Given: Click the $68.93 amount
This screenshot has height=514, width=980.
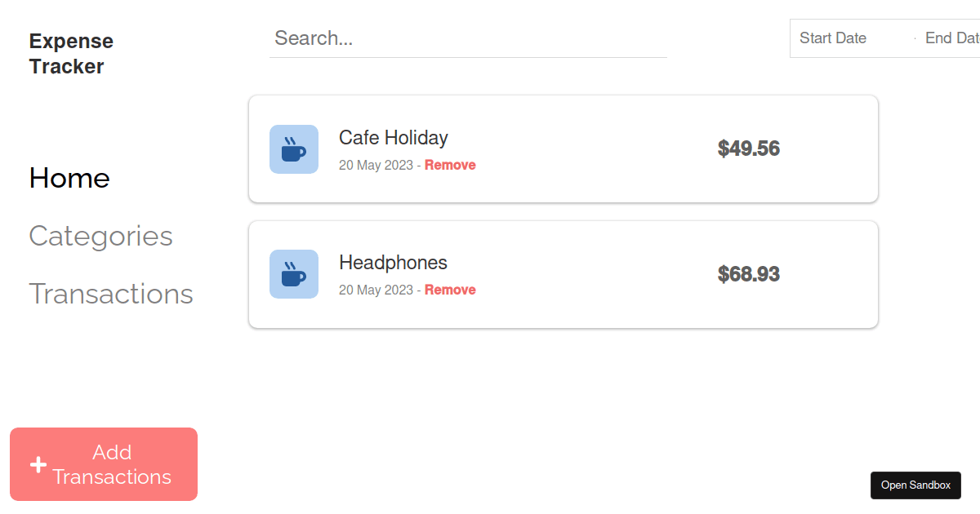Looking at the screenshot, I should [748, 273].
